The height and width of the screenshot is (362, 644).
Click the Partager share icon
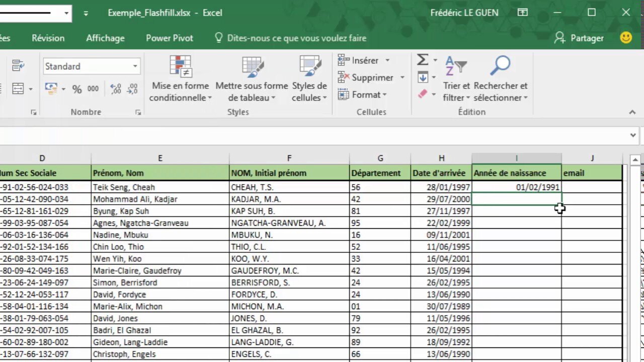click(x=559, y=38)
